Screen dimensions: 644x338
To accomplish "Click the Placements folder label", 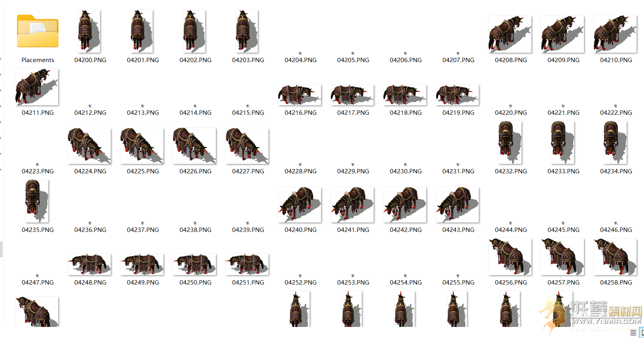I will click(x=38, y=60).
